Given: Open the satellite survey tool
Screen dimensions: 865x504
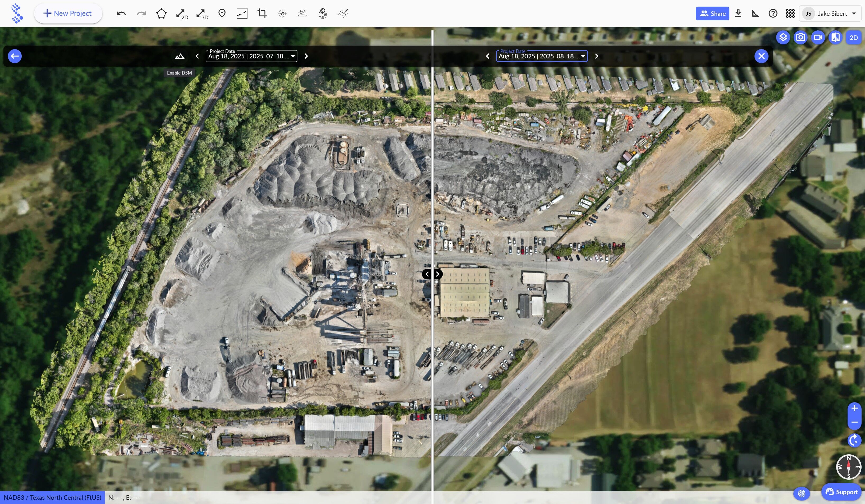Looking at the screenshot, I should pyautogui.click(x=343, y=13).
